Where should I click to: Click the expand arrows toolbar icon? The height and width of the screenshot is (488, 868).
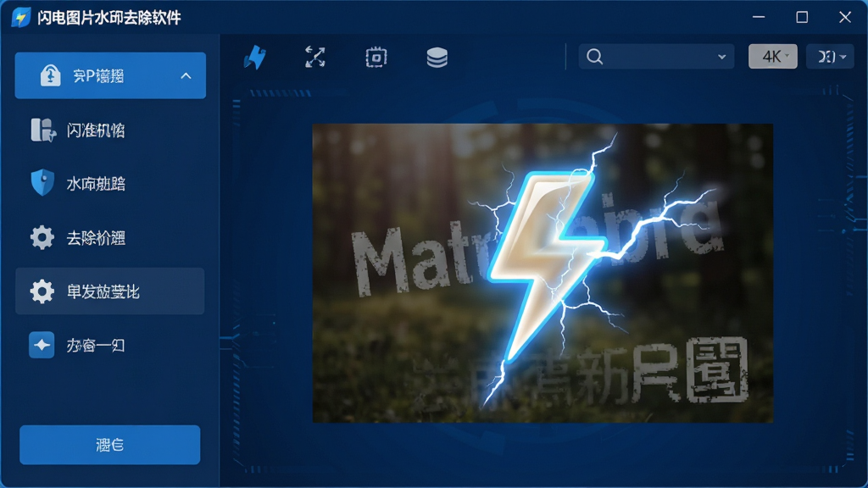(x=315, y=57)
